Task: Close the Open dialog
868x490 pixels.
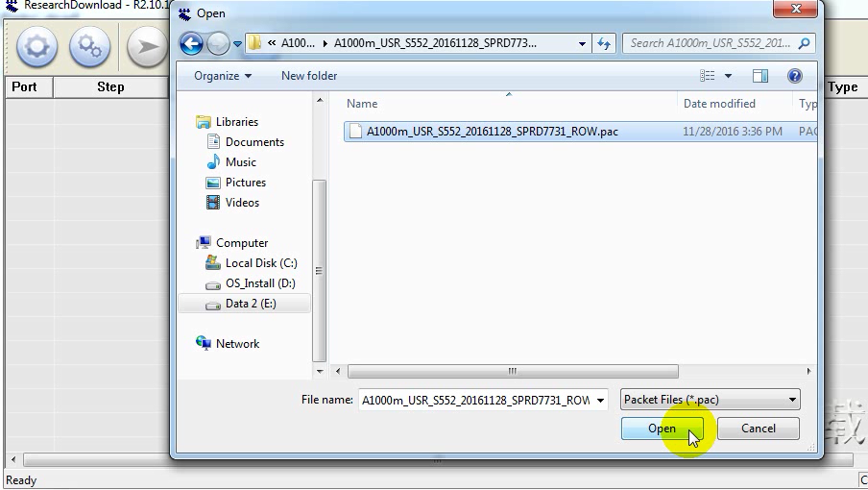Action: 796,9
